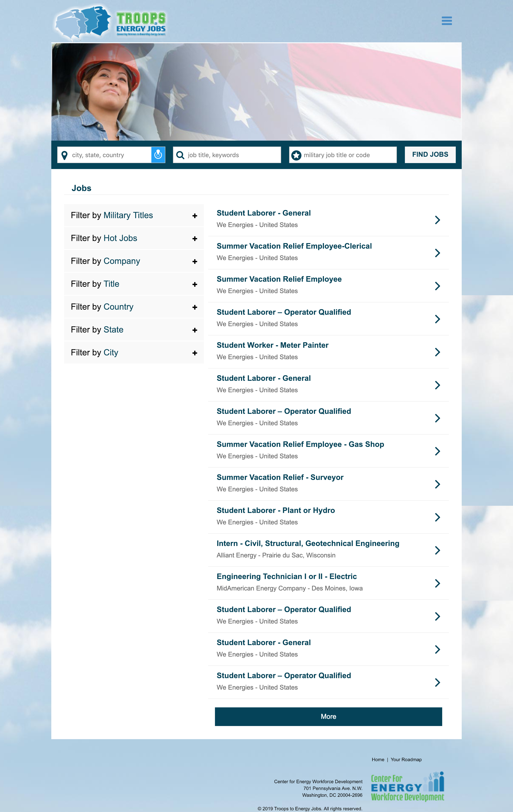
Task: Click the More button
Action: pos(328,716)
